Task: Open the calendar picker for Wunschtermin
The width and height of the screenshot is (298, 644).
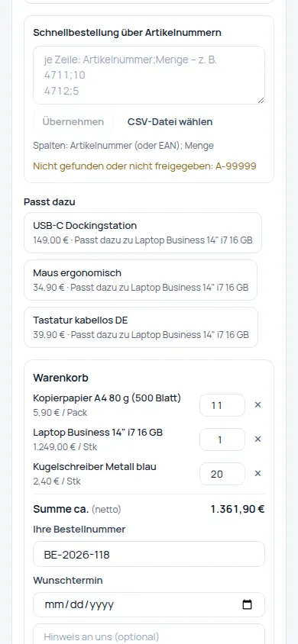Action: point(247,604)
